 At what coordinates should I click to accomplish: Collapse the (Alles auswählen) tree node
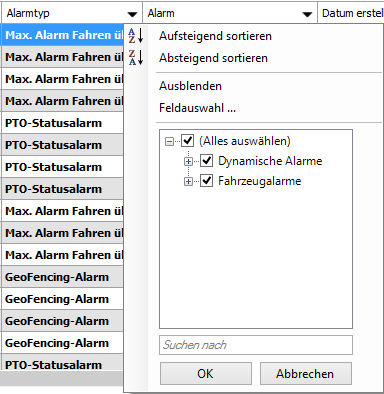tap(169, 141)
